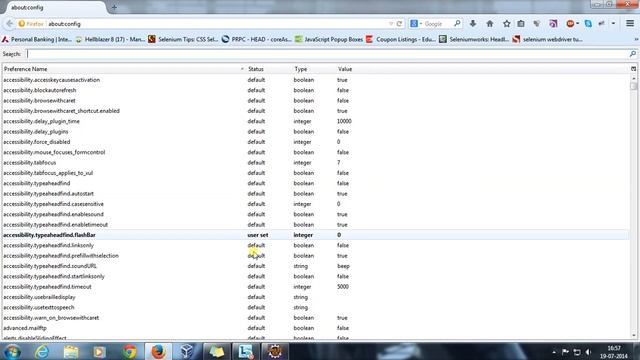Viewport: 640px width, 360px height.
Task: Open the URL bar history dropdown arrow
Action: [391, 24]
